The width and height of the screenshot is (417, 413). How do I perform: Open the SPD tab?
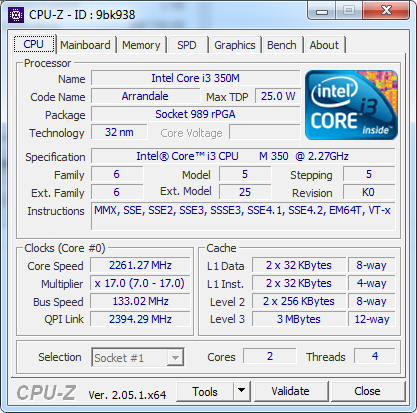[187, 45]
